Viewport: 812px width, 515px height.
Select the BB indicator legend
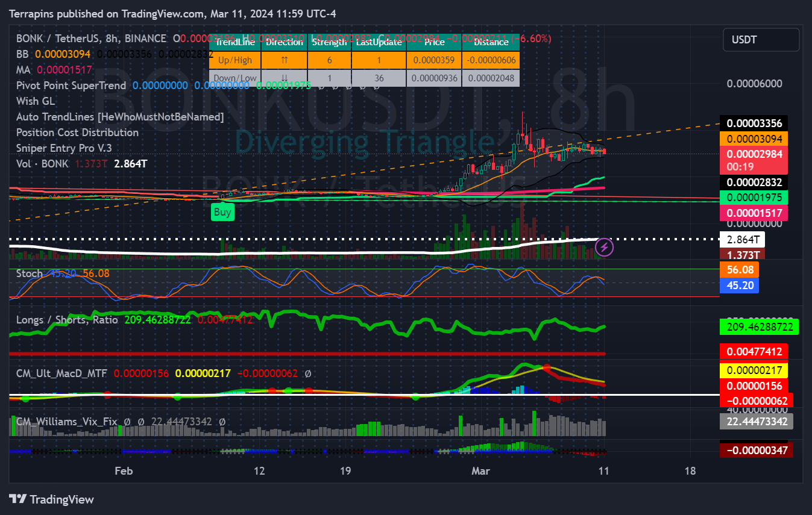24,54
